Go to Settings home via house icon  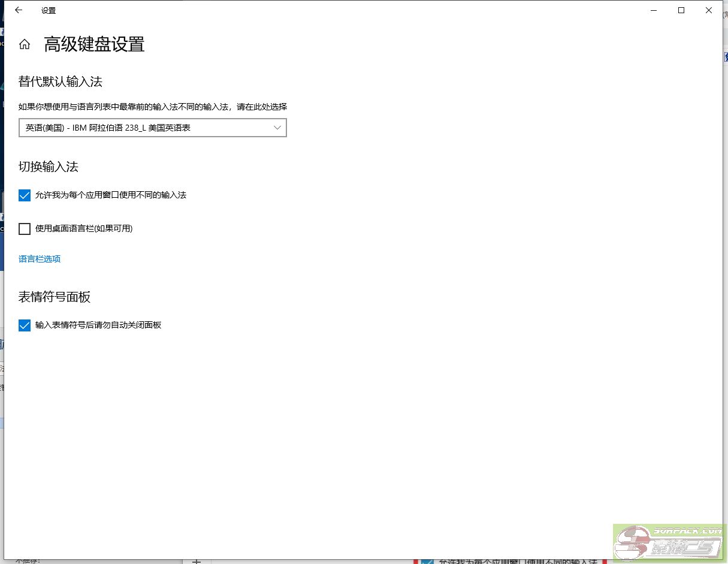(25, 44)
